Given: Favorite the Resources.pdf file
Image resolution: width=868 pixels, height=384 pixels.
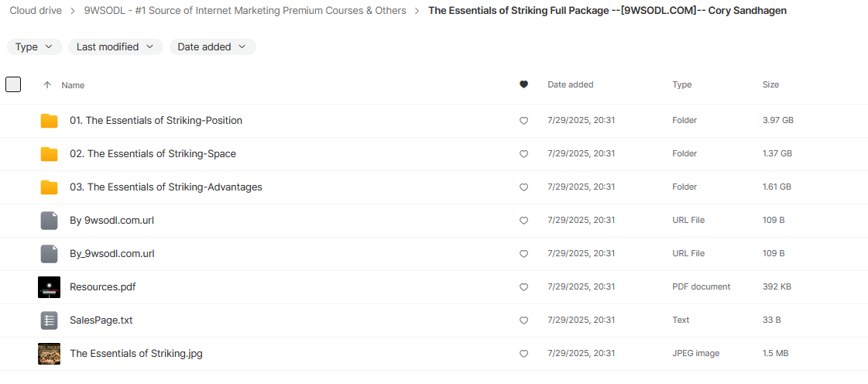Looking at the screenshot, I should point(523,287).
